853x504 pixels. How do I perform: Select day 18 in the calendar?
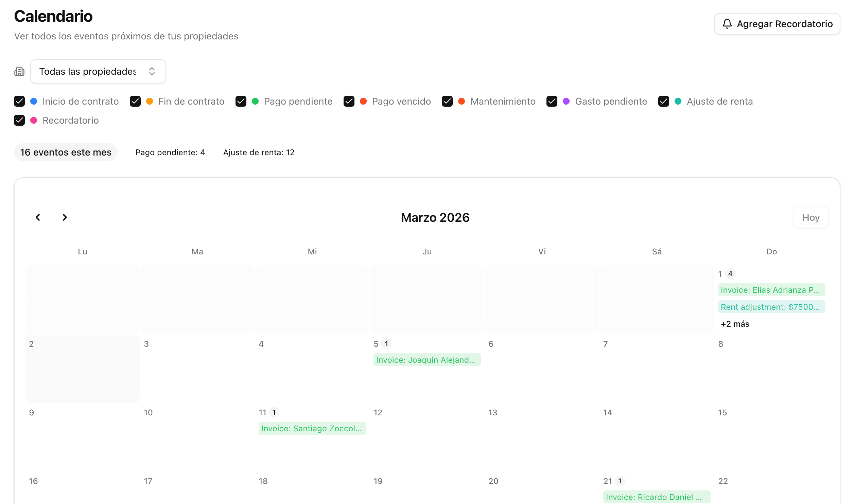tap(312, 488)
